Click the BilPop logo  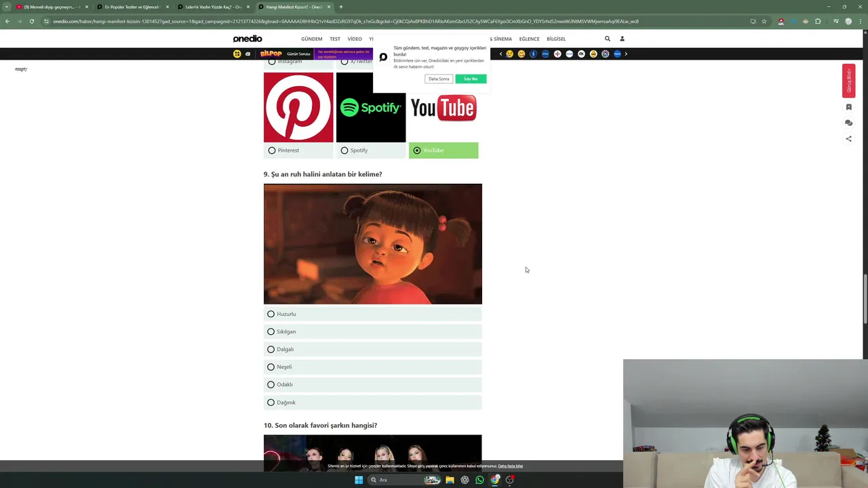pyautogui.click(x=271, y=54)
